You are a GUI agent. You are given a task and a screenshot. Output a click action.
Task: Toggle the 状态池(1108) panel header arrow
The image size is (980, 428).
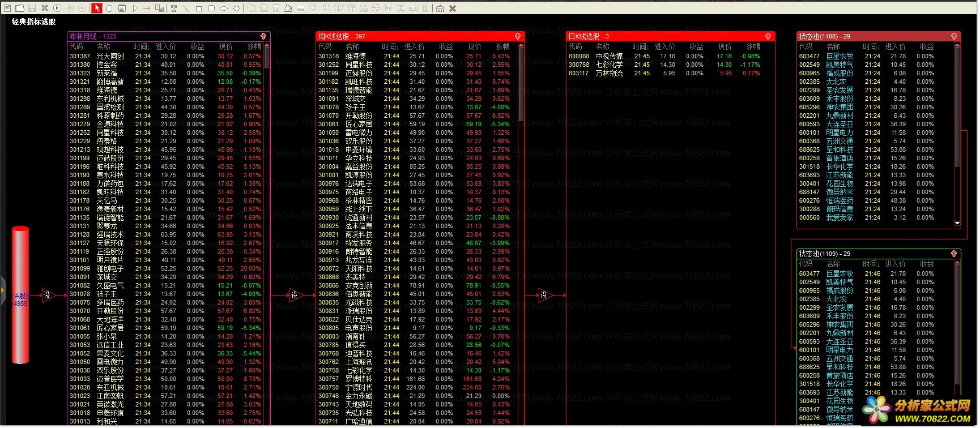(x=954, y=36)
